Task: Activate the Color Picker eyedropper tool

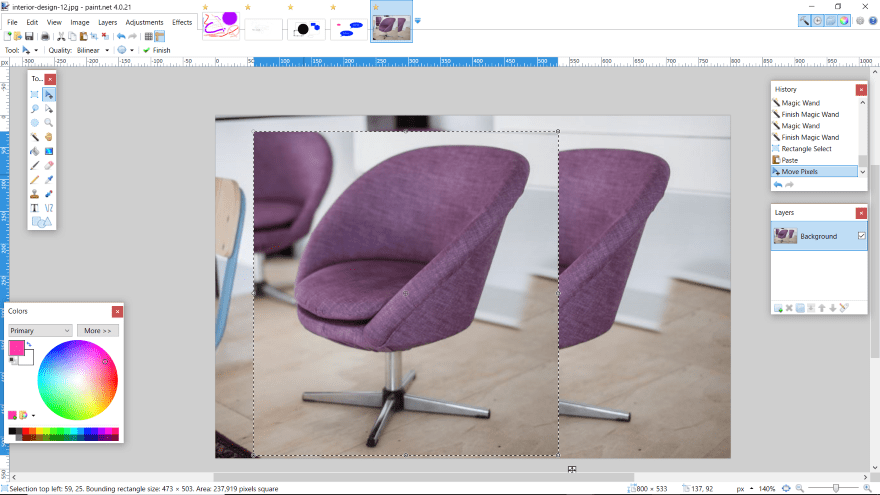Action: click(48, 180)
